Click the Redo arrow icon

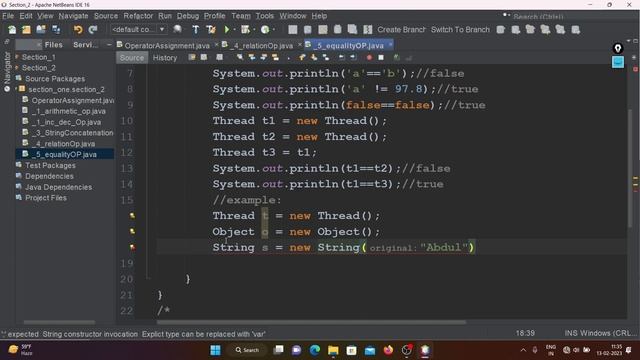93,30
